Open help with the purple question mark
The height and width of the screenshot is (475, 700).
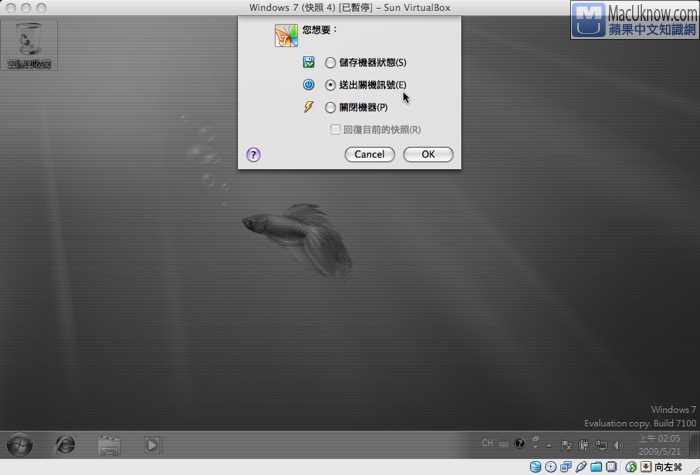253,155
